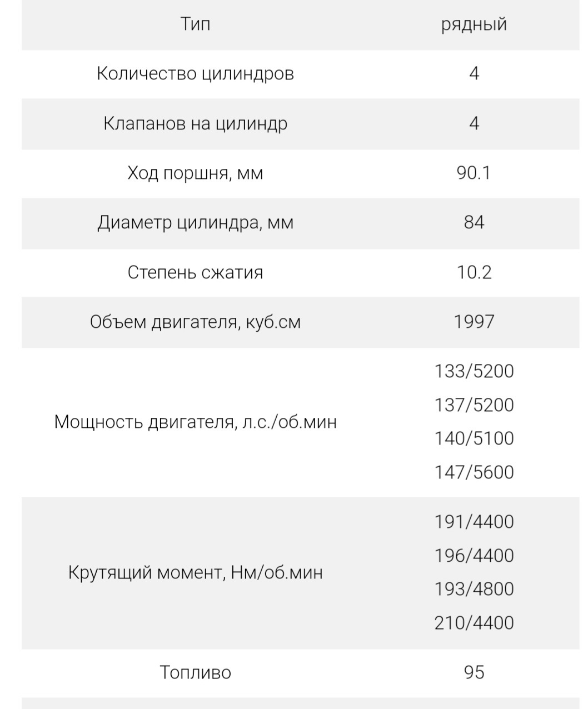Click the 'Степень сжатия' label
The height and width of the screenshot is (709, 588).
[x=195, y=273]
